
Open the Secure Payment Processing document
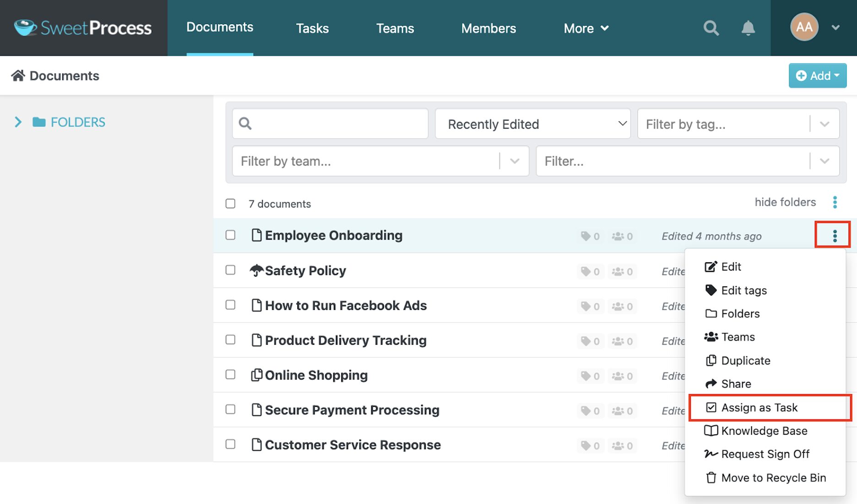coord(352,410)
